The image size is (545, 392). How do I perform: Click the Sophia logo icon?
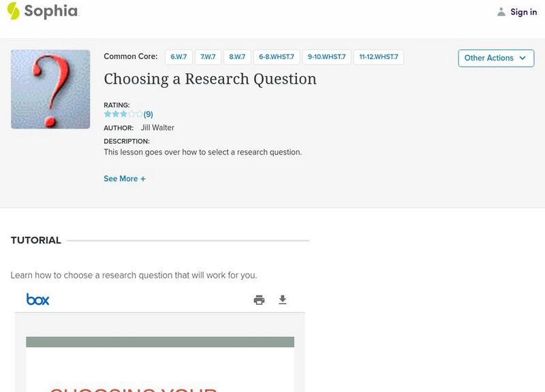pos(14,11)
